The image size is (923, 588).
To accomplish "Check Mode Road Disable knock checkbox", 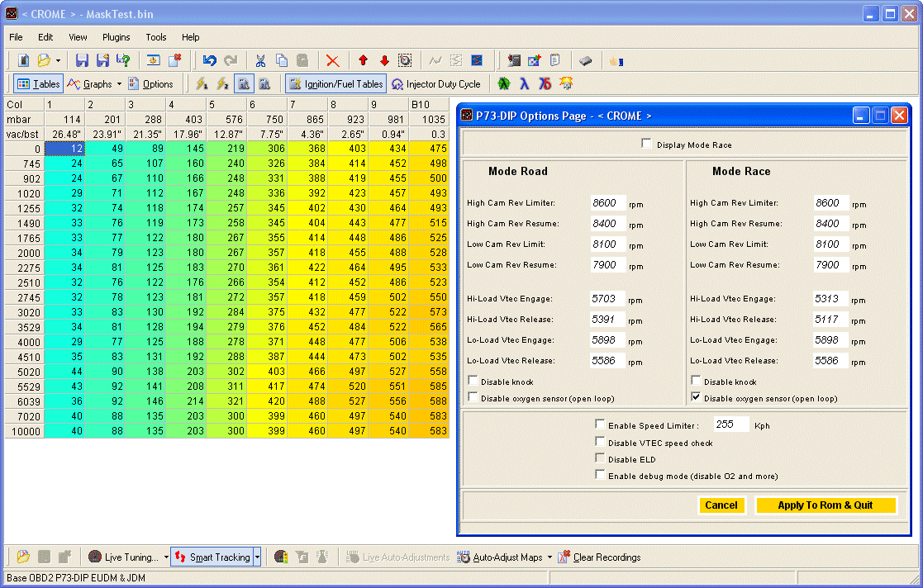I will 473,380.
